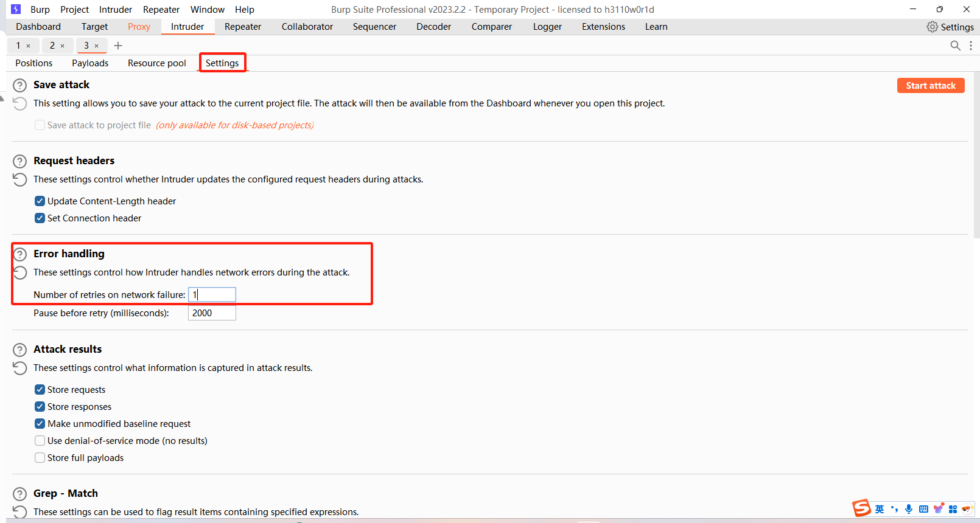Open help for Request headers section

point(20,161)
